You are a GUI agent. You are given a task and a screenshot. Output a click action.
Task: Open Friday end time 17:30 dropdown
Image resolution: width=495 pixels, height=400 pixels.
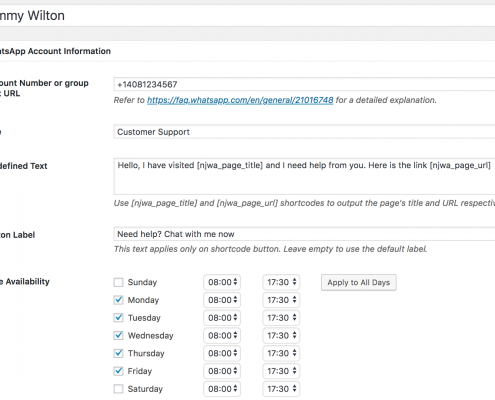click(x=281, y=371)
